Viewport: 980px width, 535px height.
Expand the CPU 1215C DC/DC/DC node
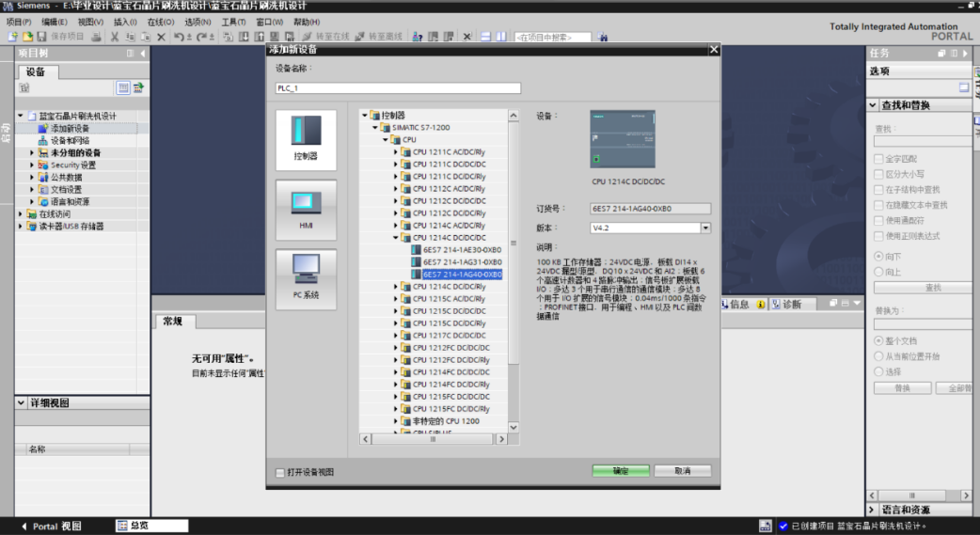tap(396, 311)
